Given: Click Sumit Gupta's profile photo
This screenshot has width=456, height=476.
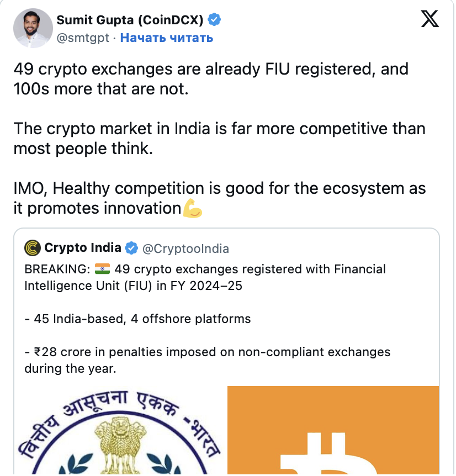Looking at the screenshot, I should pos(31,28).
